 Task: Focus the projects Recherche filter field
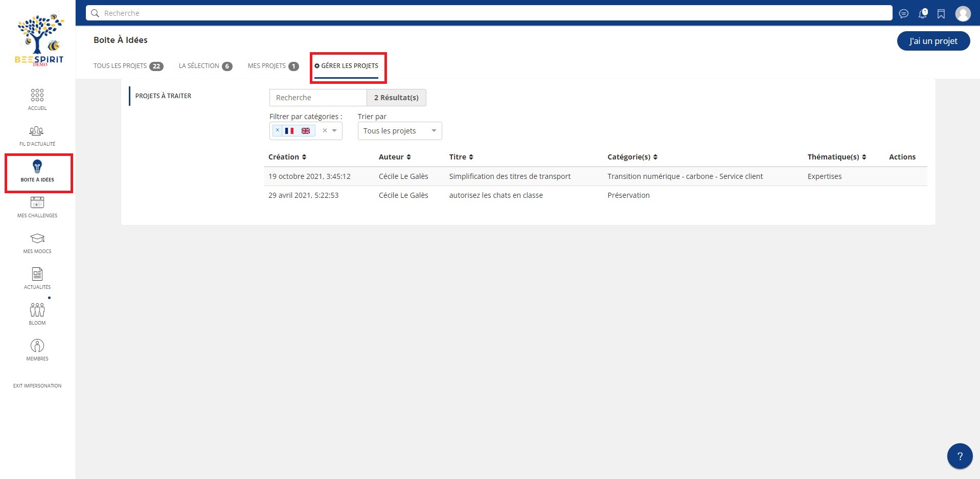coord(318,98)
